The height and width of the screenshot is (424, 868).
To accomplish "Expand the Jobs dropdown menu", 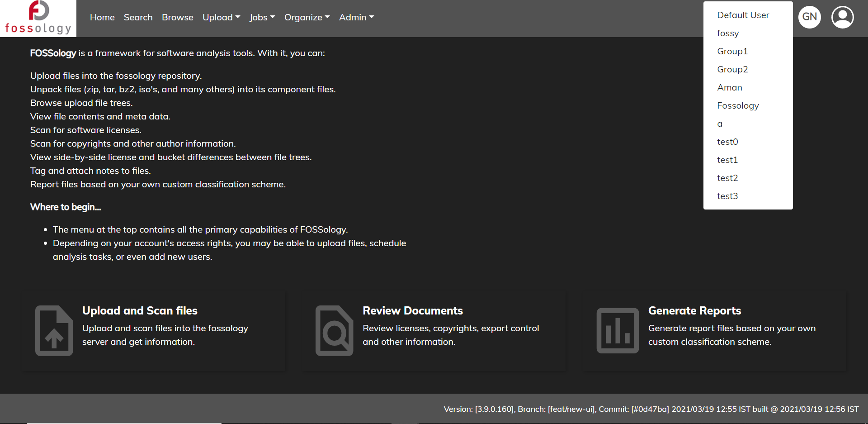I will point(262,17).
